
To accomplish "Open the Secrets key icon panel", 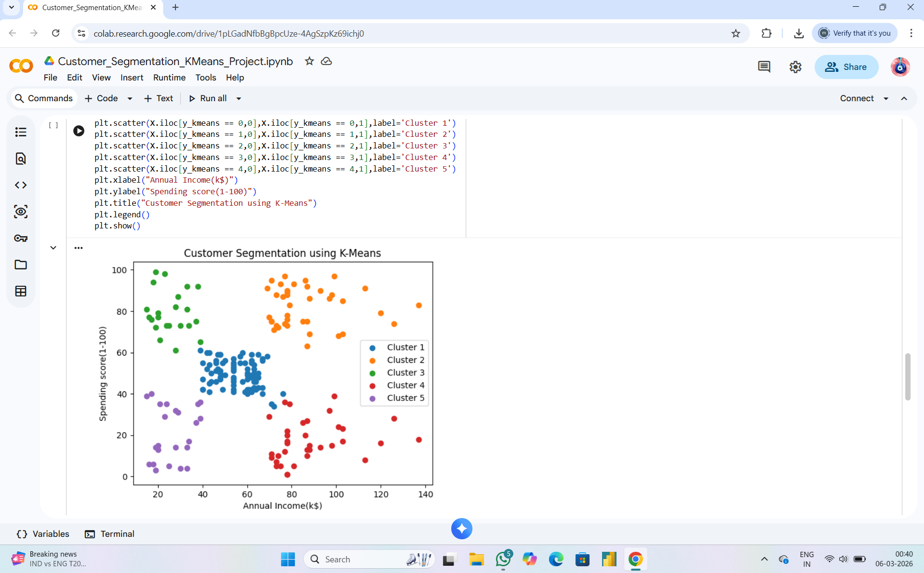I will pyautogui.click(x=21, y=238).
